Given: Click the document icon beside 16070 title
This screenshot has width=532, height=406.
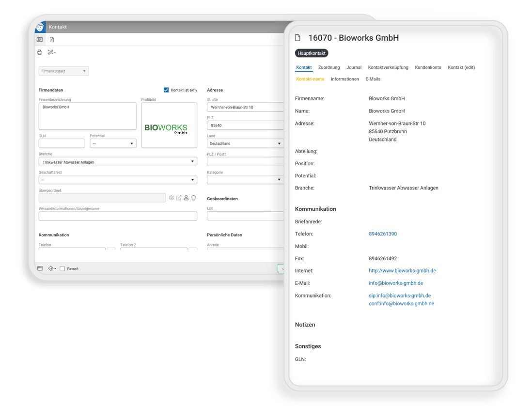Looking at the screenshot, I should 298,38.
